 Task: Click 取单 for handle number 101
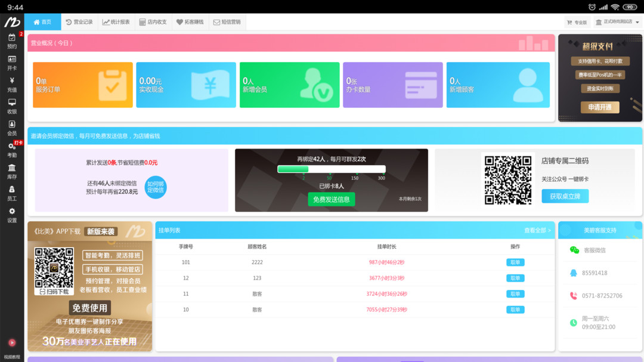(515, 262)
